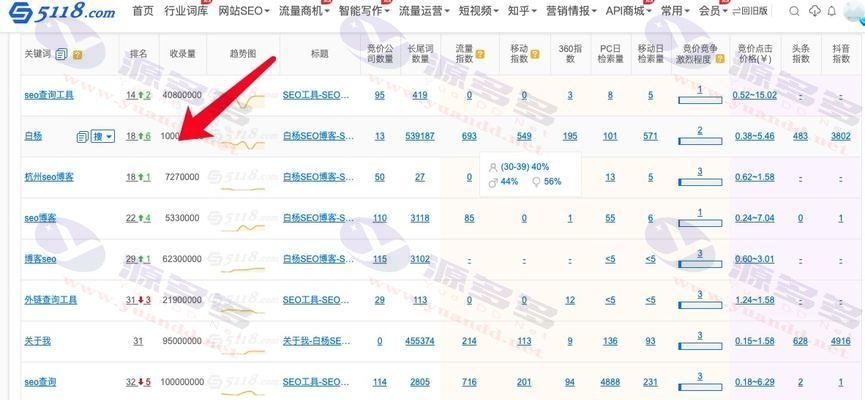Open title link 关于我-白杨SE…

(316, 341)
